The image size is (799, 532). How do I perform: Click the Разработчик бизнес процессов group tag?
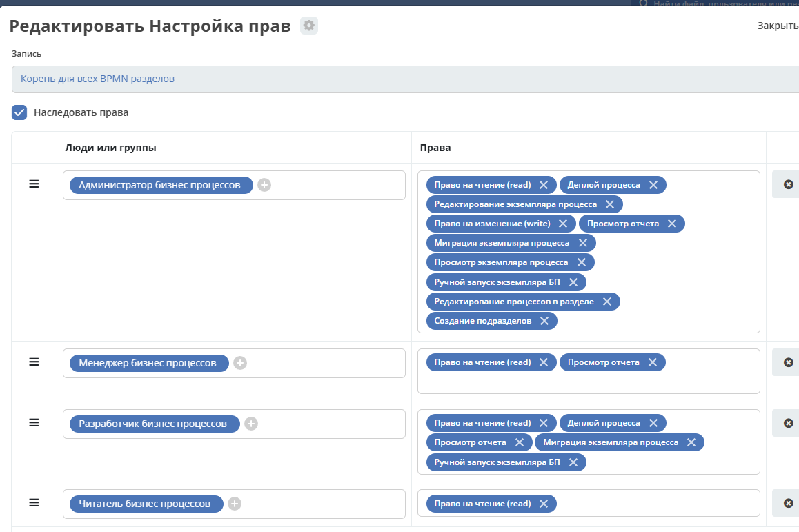[152, 424]
